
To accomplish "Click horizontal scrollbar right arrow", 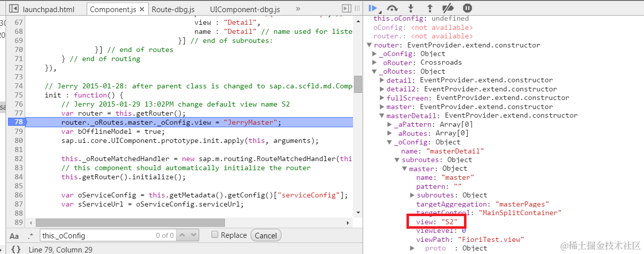I will (x=348, y=222).
